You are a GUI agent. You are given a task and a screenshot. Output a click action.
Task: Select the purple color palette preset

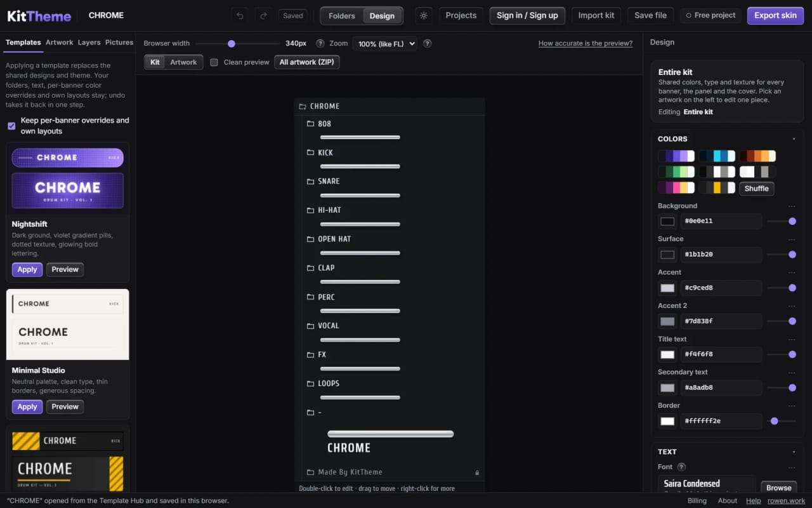coord(676,156)
